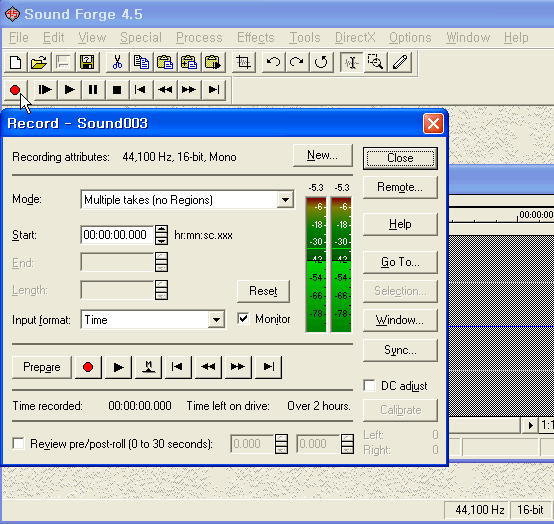Click the data window scroll right arrow
Screen dimensions: 554x524
(x=530, y=425)
